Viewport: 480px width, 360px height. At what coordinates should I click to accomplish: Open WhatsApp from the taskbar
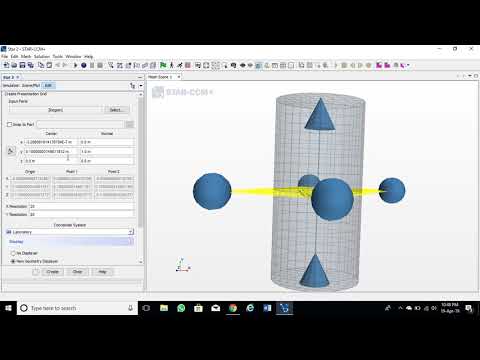pos(181,308)
